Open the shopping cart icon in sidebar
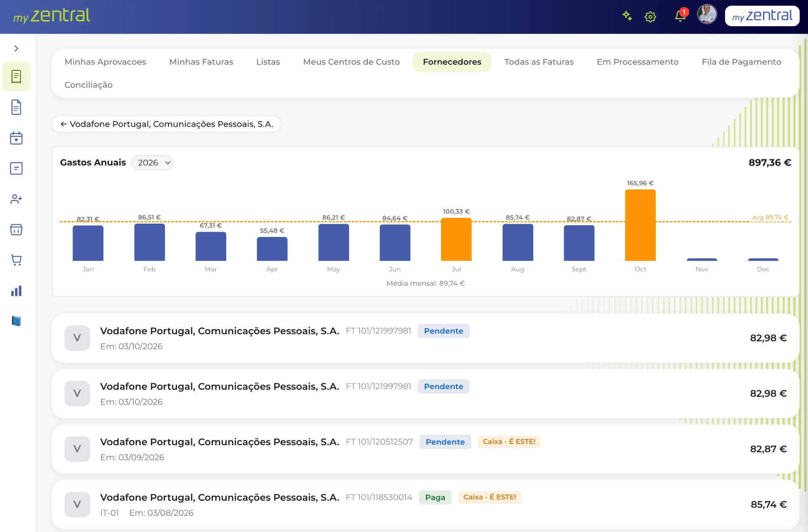The height and width of the screenshot is (532, 808). pyautogui.click(x=16, y=260)
